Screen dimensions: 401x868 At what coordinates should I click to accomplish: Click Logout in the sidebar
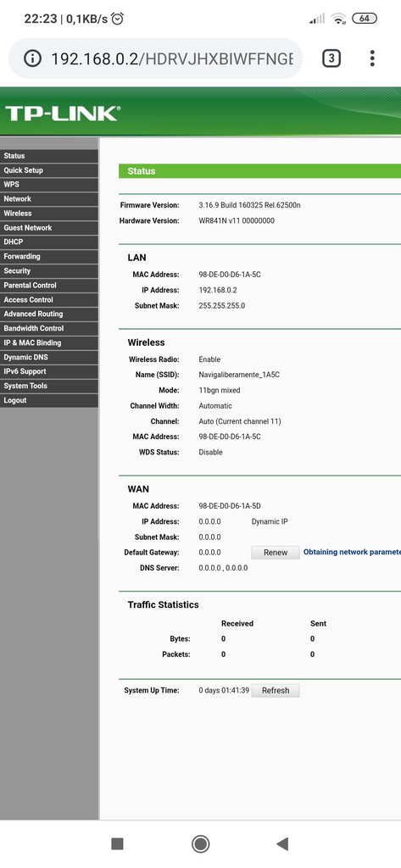point(48,401)
